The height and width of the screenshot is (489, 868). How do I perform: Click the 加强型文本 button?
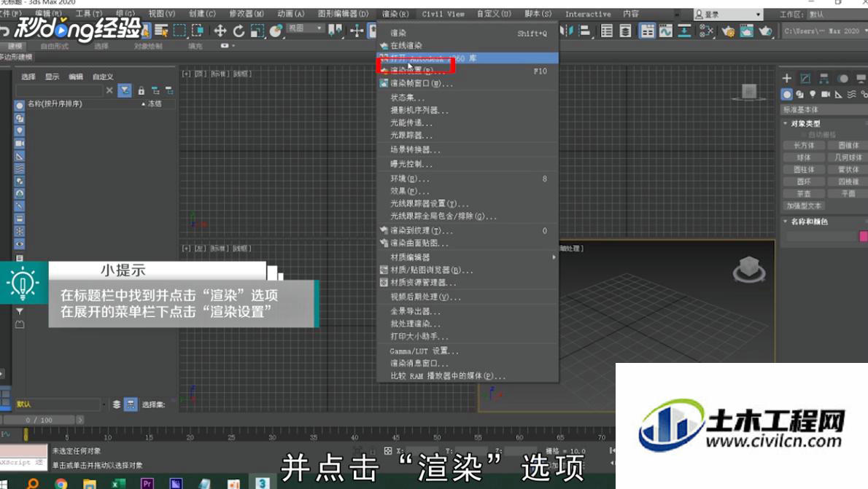[x=804, y=206]
